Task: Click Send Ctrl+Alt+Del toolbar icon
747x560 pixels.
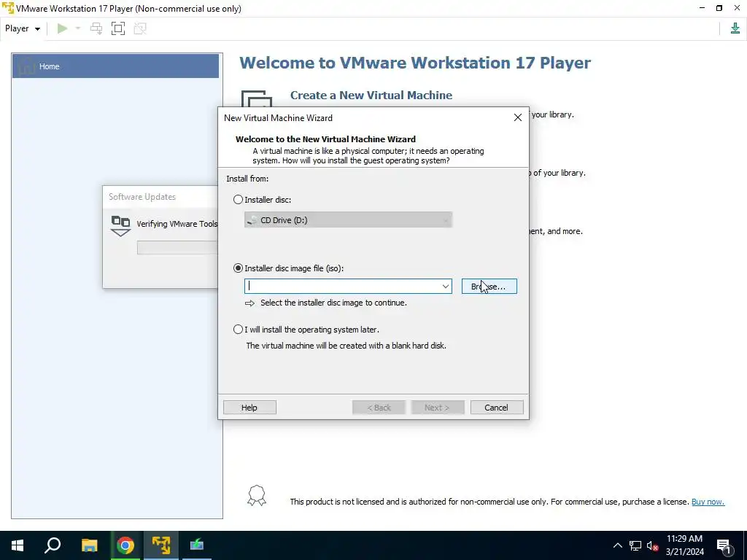Action: pos(96,28)
